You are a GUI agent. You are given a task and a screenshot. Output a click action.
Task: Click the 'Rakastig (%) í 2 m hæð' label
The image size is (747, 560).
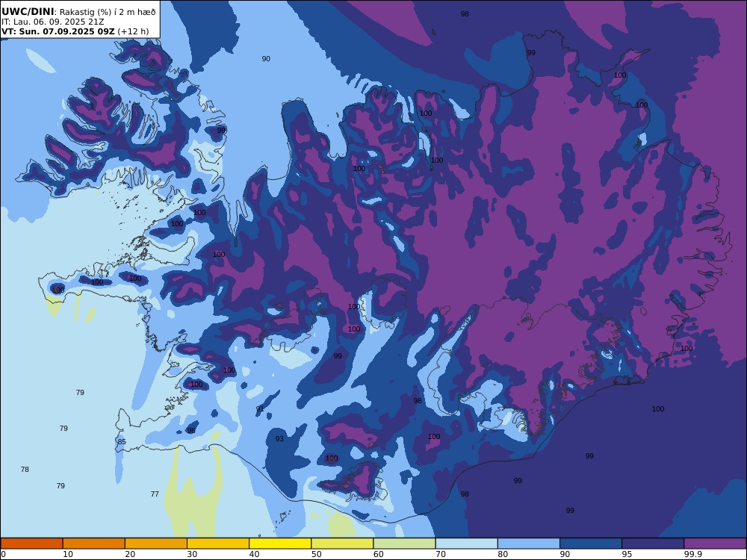click(108, 12)
